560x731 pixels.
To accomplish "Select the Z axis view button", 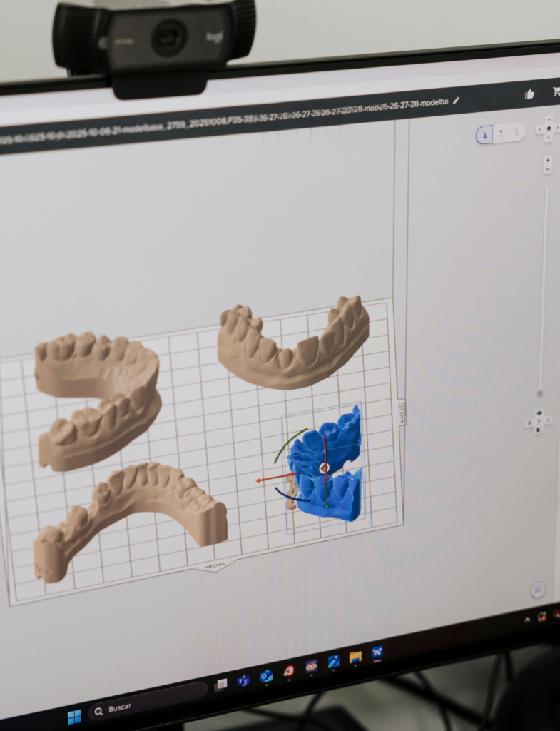I will click(x=548, y=420).
